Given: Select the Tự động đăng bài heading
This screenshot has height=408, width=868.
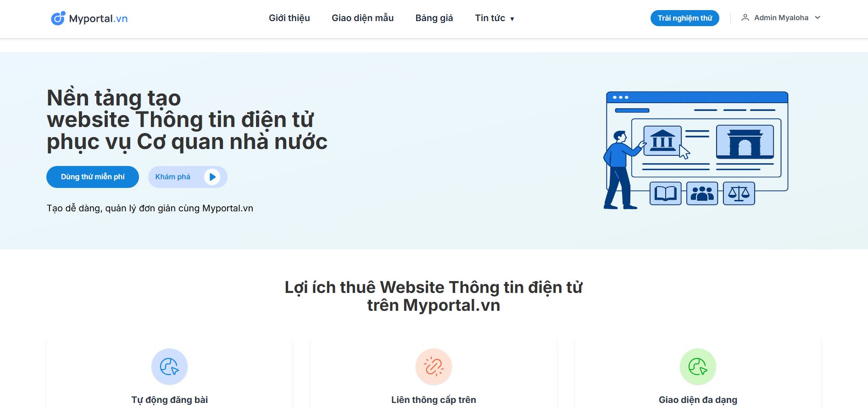Looking at the screenshot, I should tap(169, 400).
